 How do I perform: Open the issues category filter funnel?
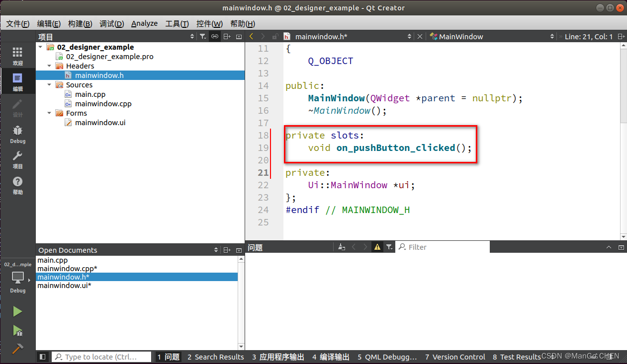pos(389,247)
